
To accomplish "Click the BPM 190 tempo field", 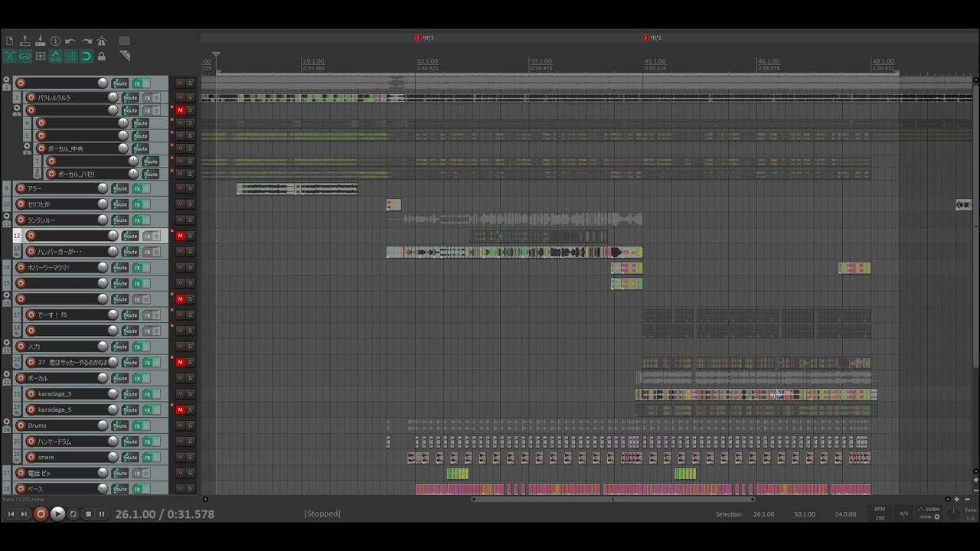I will 880,514.
